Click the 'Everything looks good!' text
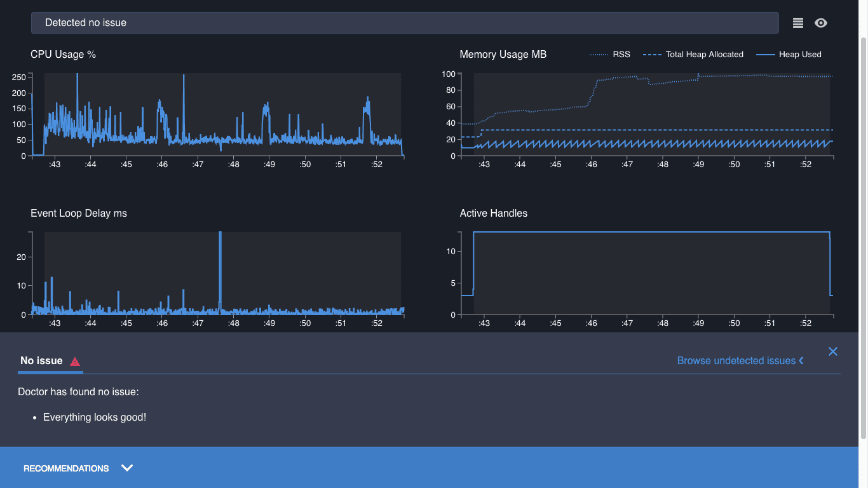The width and height of the screenshot is (868, 488). click(95, 417)
